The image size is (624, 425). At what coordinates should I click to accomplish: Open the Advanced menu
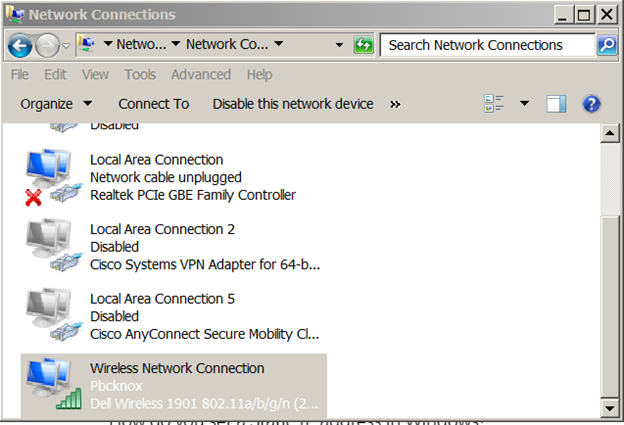pyautogui.click(x=201, y=74)
